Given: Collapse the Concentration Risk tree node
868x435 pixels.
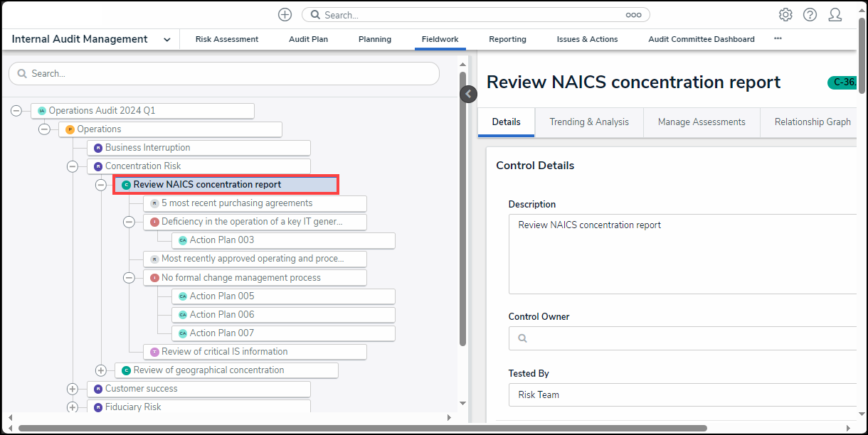Looking at the screenshot, I should tap(73, 166).
